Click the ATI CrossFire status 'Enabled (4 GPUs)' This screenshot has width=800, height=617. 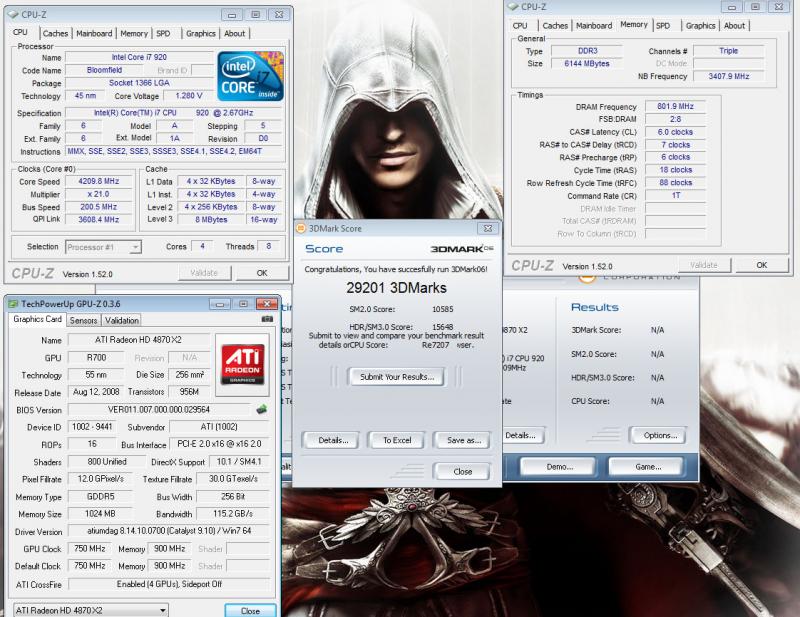click(169, 584)
